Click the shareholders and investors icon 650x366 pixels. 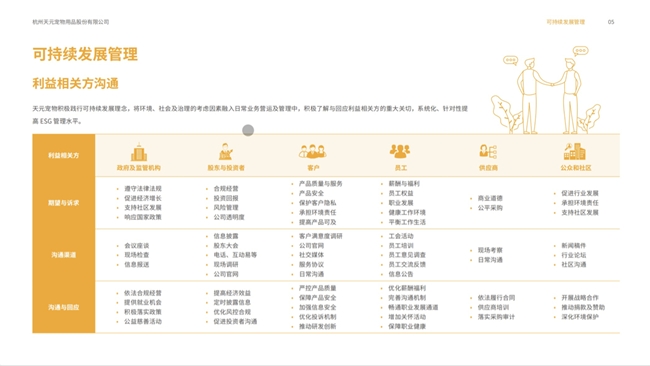(x=226, y=152)
